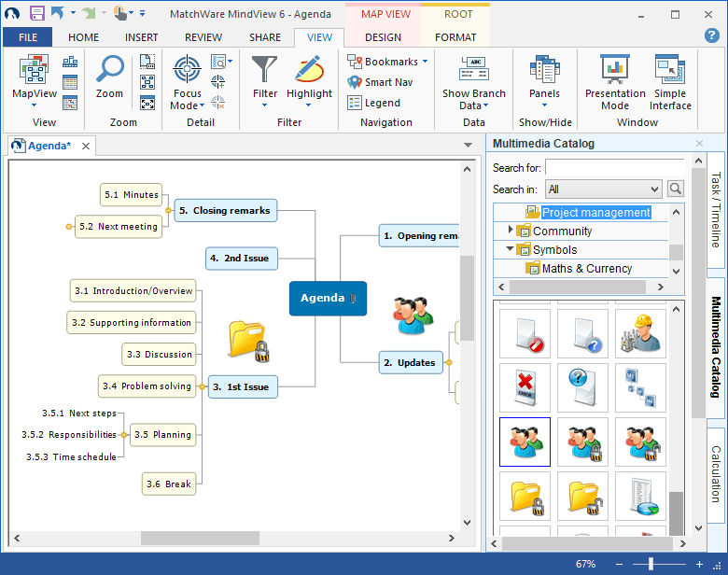Image resolution: width=728 pixels, height=575 pixels.
Task: Select the locked people group thumbnail
Action: coord(582,442)
